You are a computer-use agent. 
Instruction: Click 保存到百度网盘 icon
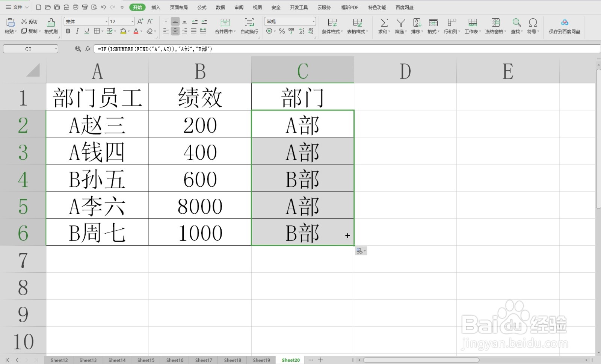coord(565,26)
